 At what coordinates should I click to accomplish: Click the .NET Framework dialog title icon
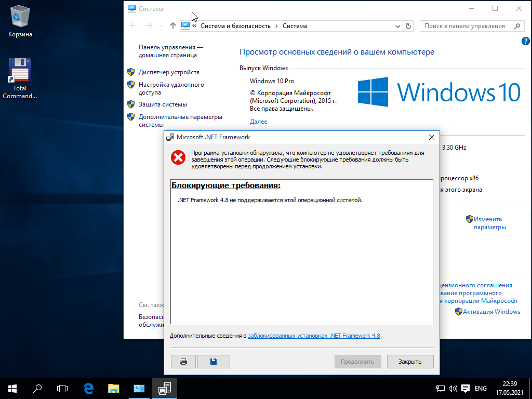point(170,137)
